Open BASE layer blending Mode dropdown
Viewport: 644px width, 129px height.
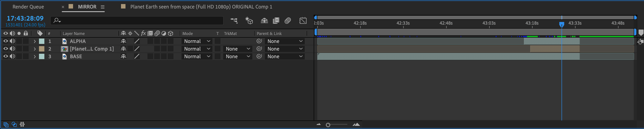(197, 56)
